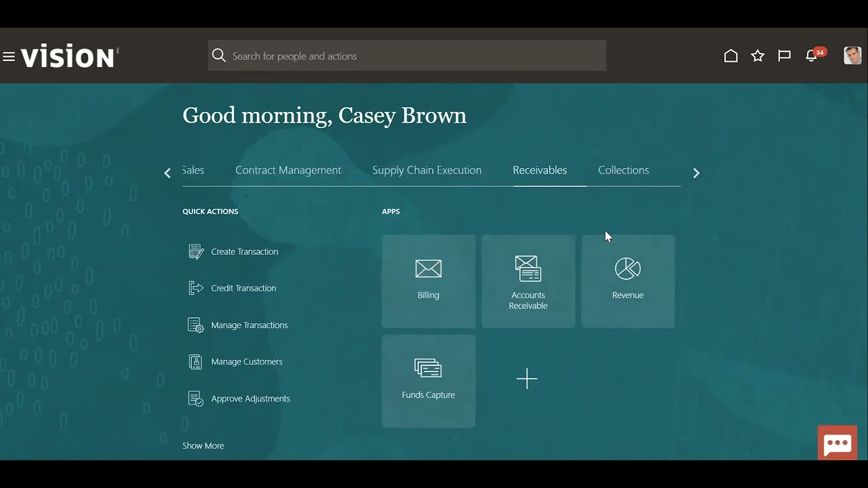The height and width of the screenshot is (488, 868).
Task: Click the Approve Adjustments icon
Action: [x=195, y=399]
